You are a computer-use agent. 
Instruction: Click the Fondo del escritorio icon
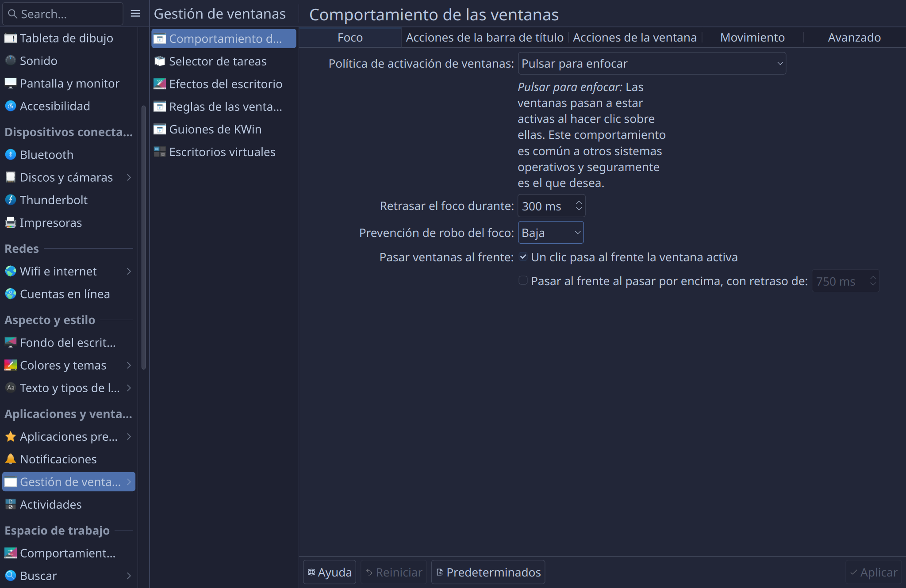point(11,343)
